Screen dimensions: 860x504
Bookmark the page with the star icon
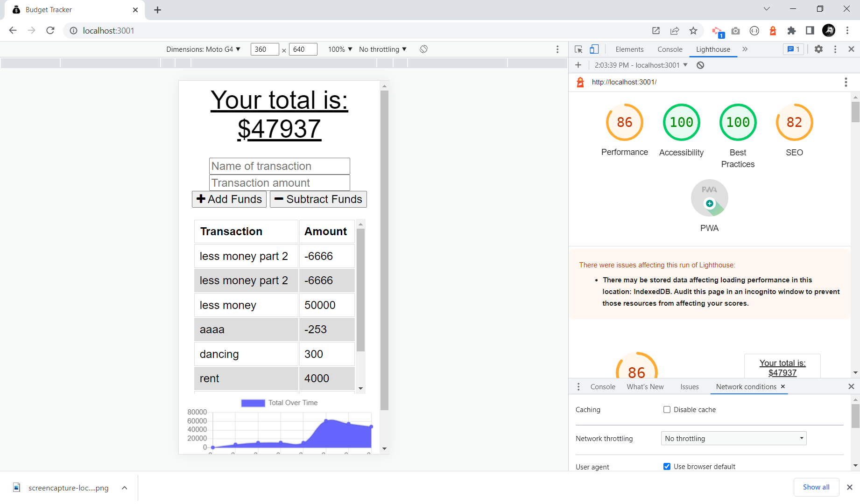coord(694,31)
